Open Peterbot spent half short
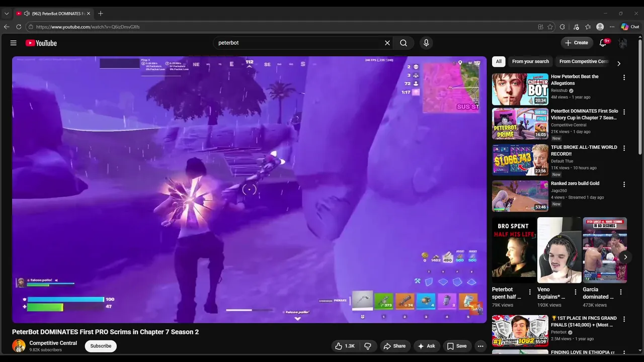 pyautogui.click(x=514, y=250)
